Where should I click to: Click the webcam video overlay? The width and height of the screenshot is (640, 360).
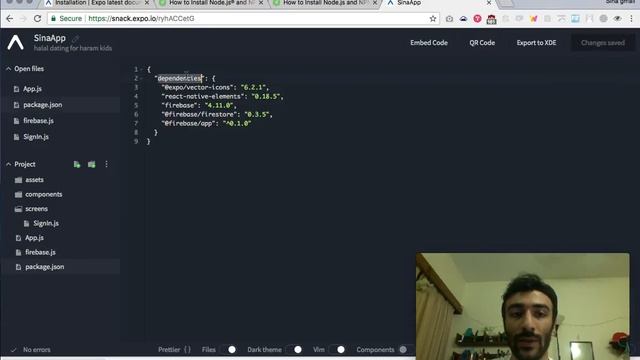[x=523, y=306]
